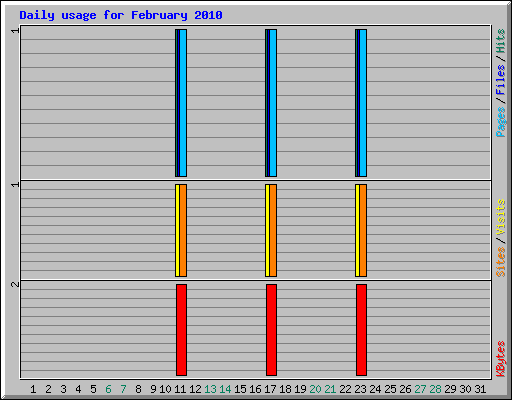Click the orange sites bar for day 17
This screenshot has width=512, height=400.
coord(273,230)
